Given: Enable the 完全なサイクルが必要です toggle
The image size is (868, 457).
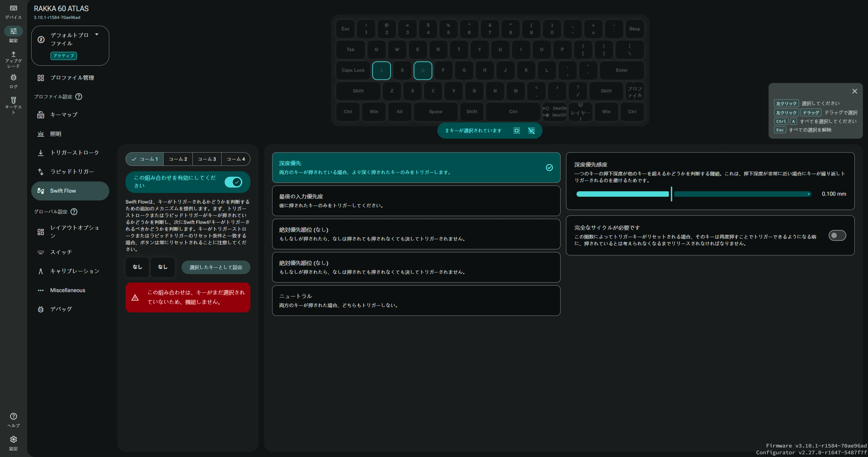Looking at the screenshot, I should coord(836,235).
